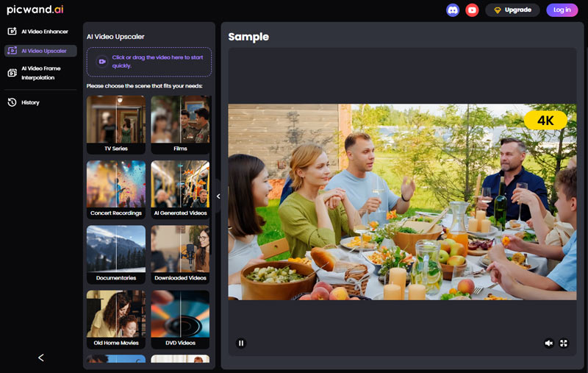Click 'Please choose the scene' text

[x=144, y=86]
